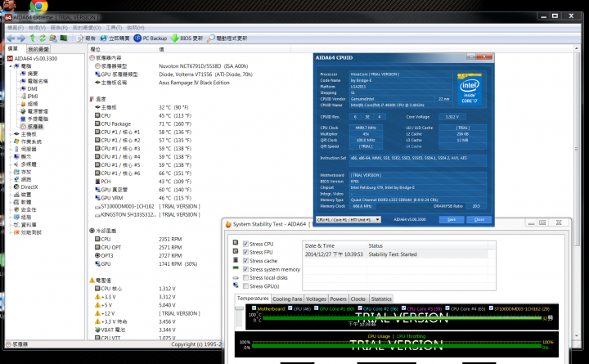Expand the 顯示 tree node
Viewport: 589px width, 364px height.
point(11,157)
